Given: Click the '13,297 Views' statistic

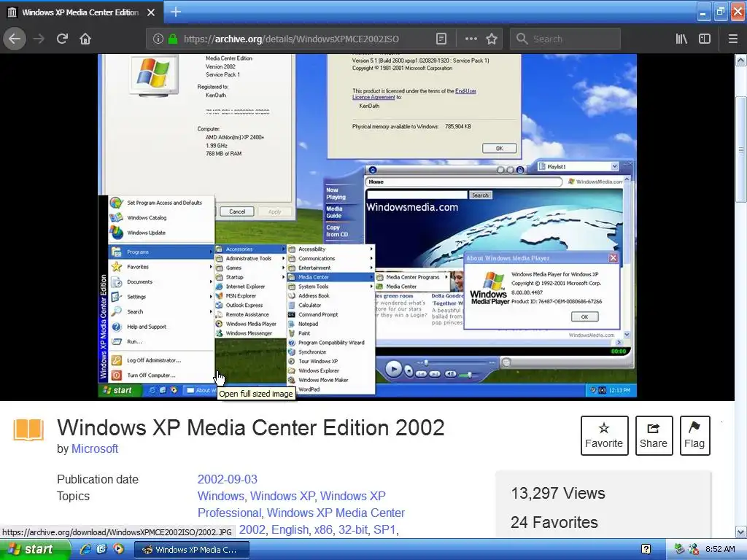Looking at the screenshot, I should [558, 494].
